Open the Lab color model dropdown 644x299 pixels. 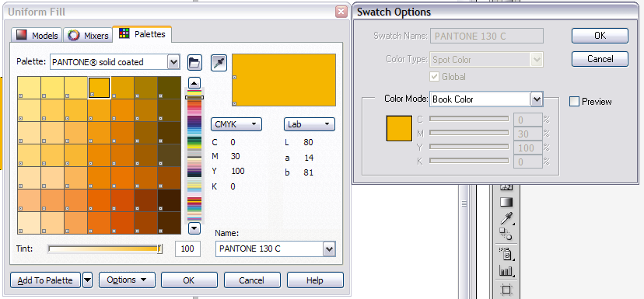tap(310, 124)
